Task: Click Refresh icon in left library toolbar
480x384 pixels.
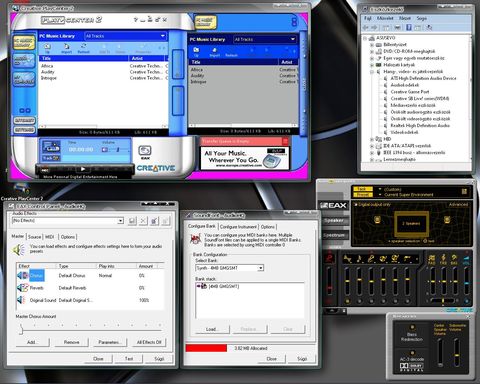Action: tap(83, 48)
